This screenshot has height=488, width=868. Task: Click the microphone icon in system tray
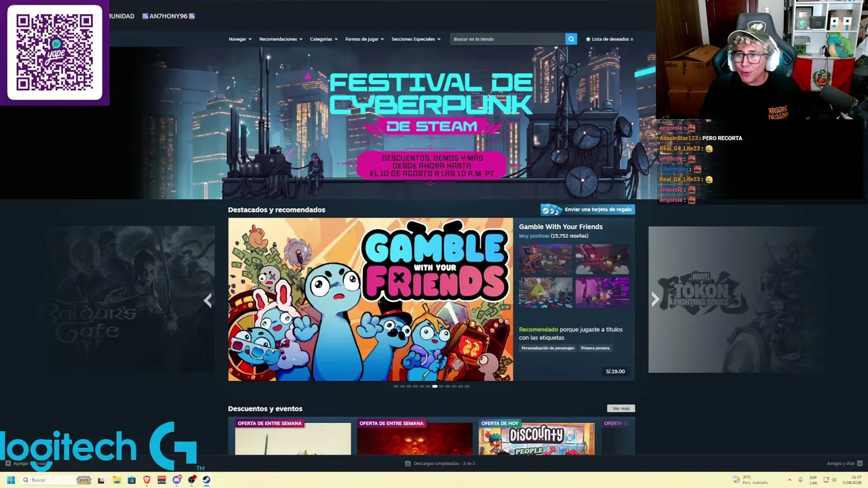click(x=800, y=480)
